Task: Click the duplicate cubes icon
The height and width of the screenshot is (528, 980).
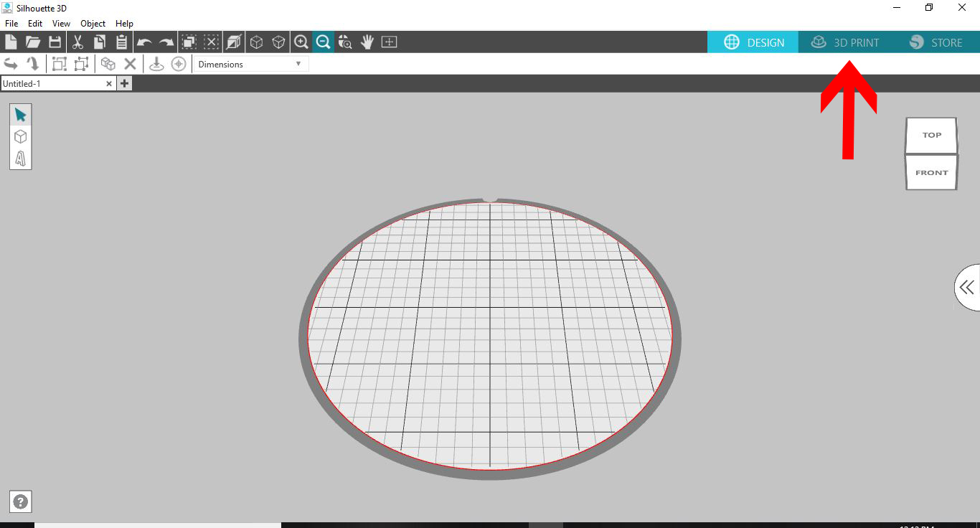Action: point(108,64)
